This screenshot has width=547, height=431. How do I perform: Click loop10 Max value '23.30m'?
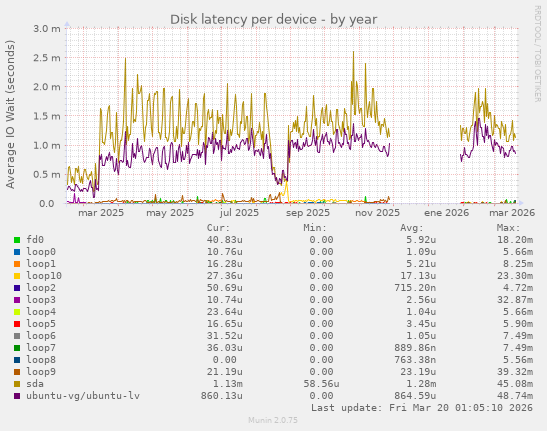coord(515,276)
